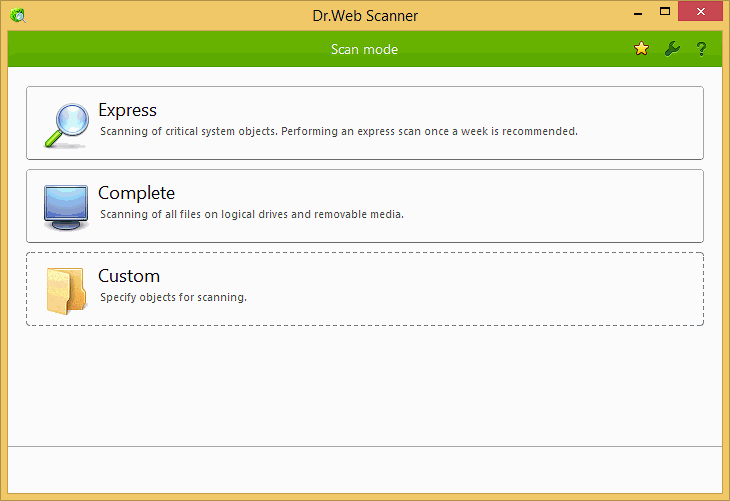Screen dimensions: 730x501
Task: Click the empty bottom status panel
Action: pos(365,470)
